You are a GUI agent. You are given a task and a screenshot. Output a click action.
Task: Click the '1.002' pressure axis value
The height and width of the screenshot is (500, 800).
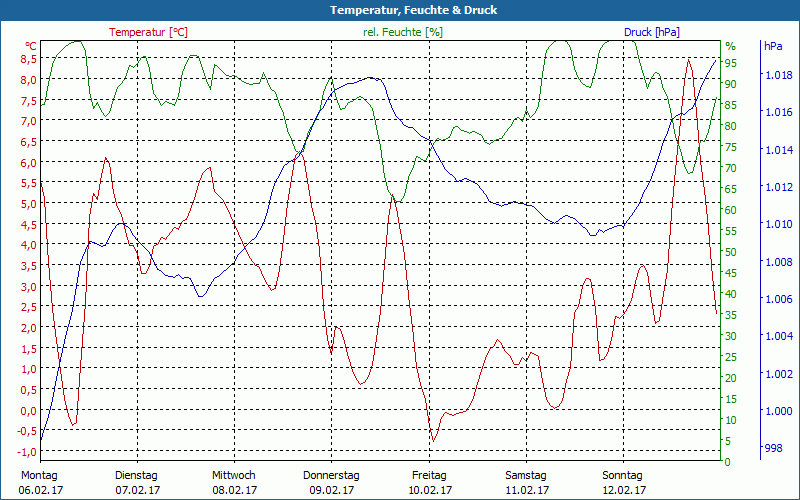(x=778, y=374)
